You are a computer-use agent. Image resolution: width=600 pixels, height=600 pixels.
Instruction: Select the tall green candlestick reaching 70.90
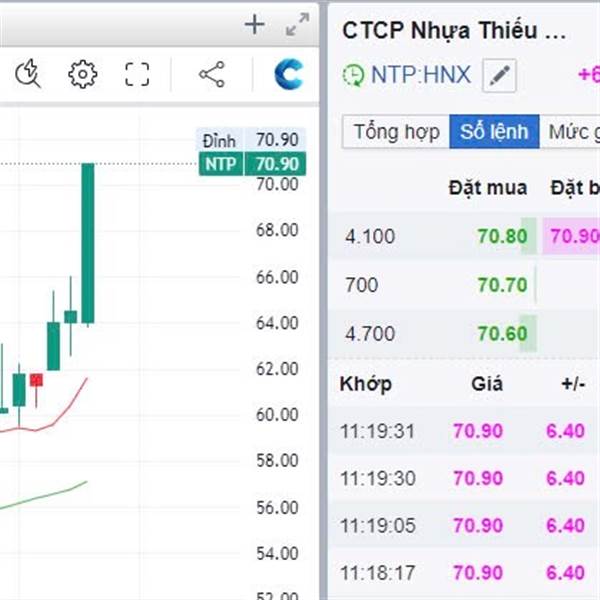[x=88, y=243]
